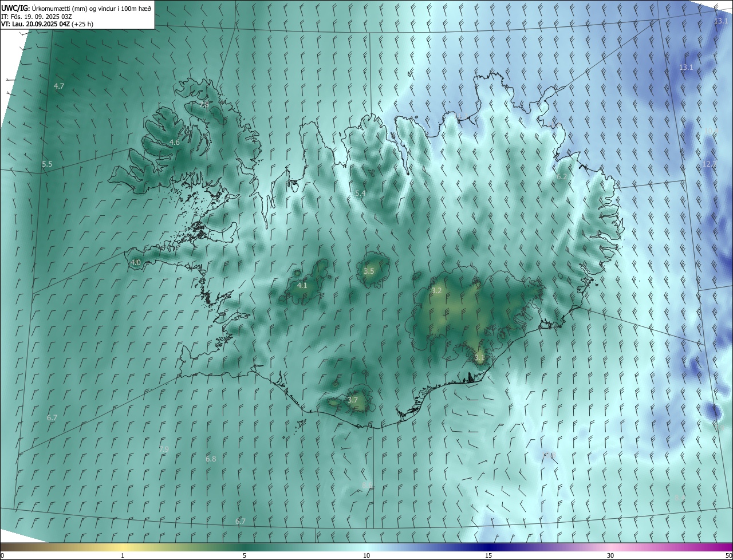Click the 50 tick label on the colour scale
The height and width of the screenshot is (560, 733).
[x=728, y=555]
